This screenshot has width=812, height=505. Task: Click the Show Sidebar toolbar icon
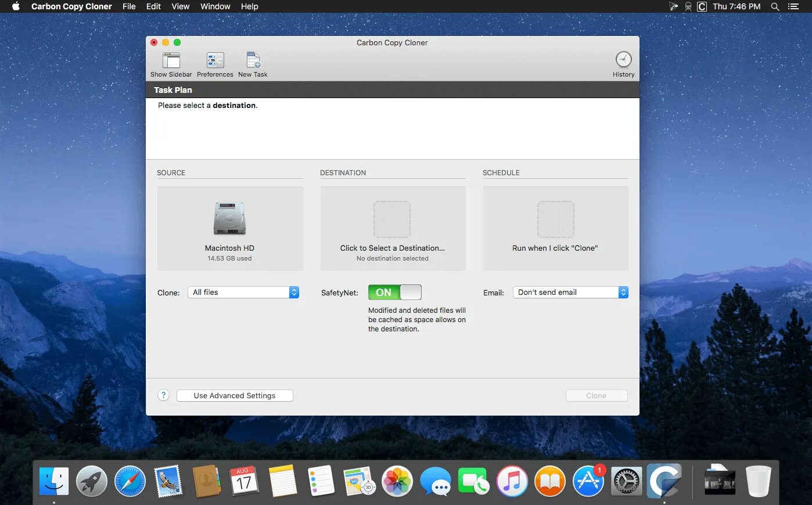click(171, 64)
